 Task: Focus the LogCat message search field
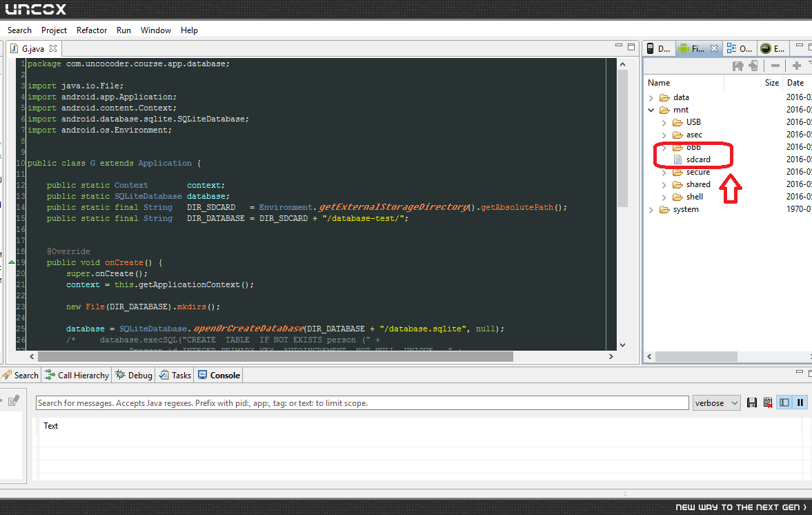pyautogui.click(x=362, y=403)
